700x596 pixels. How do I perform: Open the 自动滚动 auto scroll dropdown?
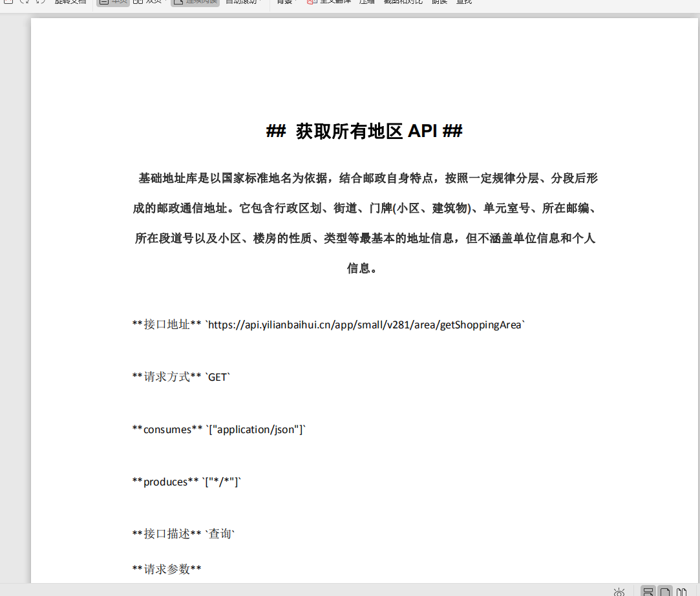243,2
